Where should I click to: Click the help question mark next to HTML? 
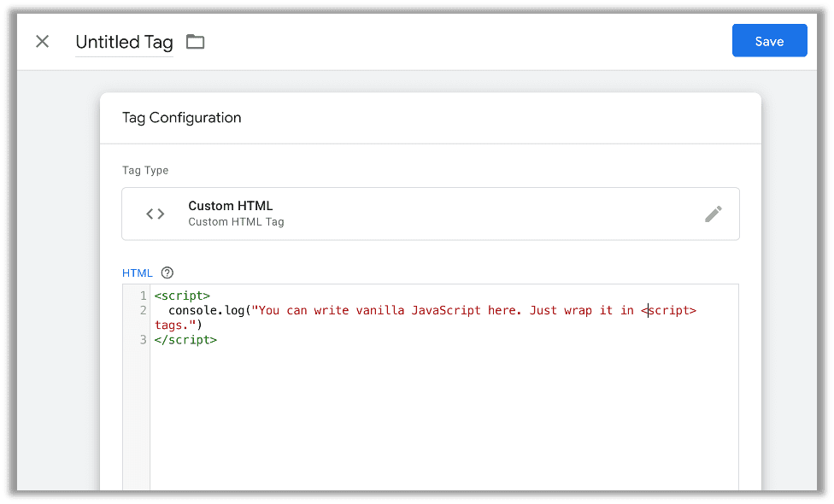pos(167,273)
